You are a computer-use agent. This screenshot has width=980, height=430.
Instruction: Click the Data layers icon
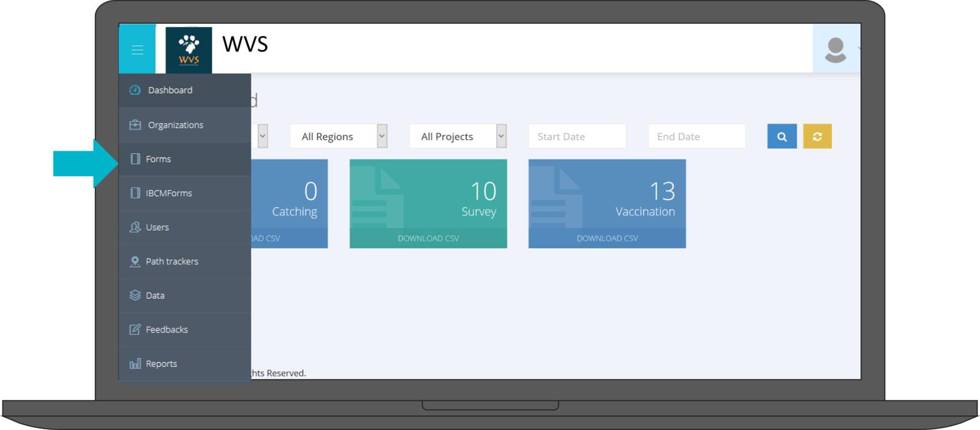135,295
